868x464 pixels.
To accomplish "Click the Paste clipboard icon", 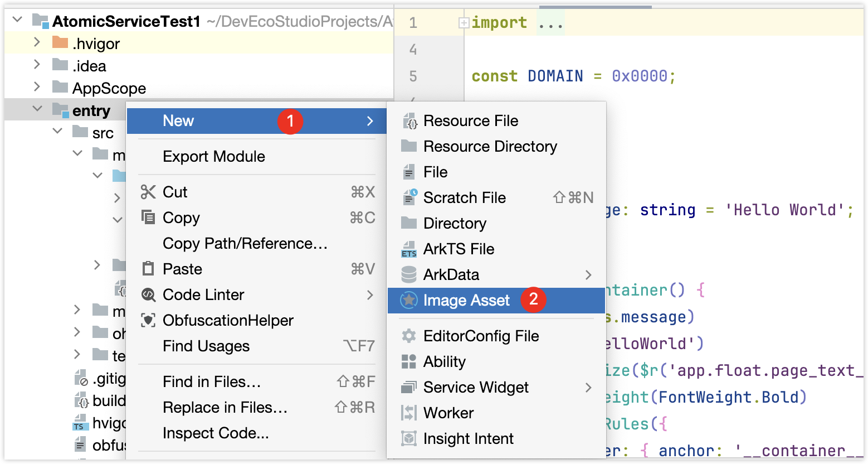I will point(148,269).
